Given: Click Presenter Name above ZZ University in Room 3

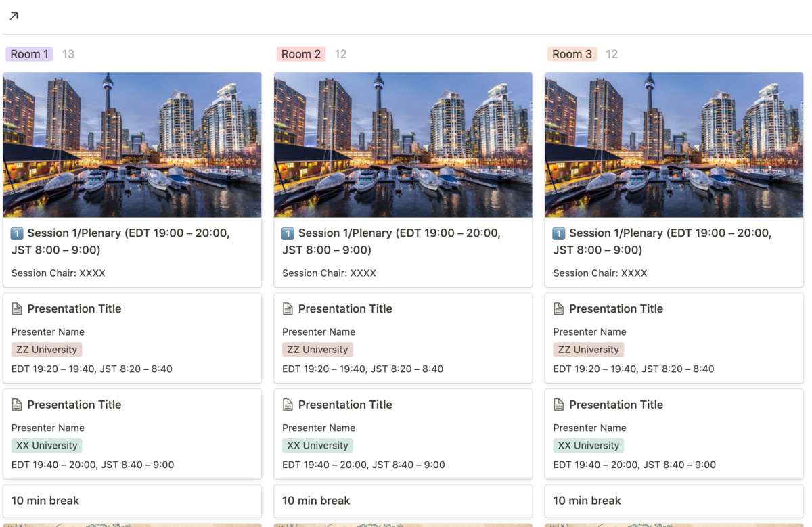Looking at the screenshot, I should point(590,332).
